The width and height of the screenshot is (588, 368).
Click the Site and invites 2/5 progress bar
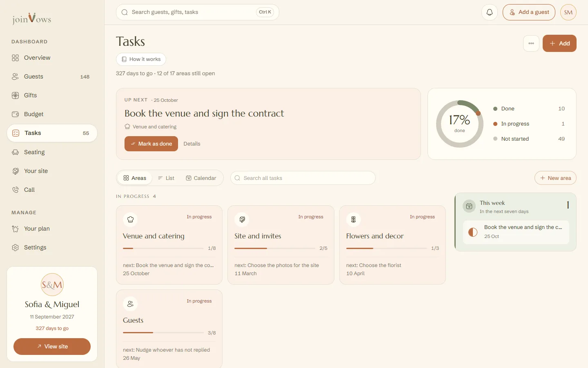(x=275, y=248)
